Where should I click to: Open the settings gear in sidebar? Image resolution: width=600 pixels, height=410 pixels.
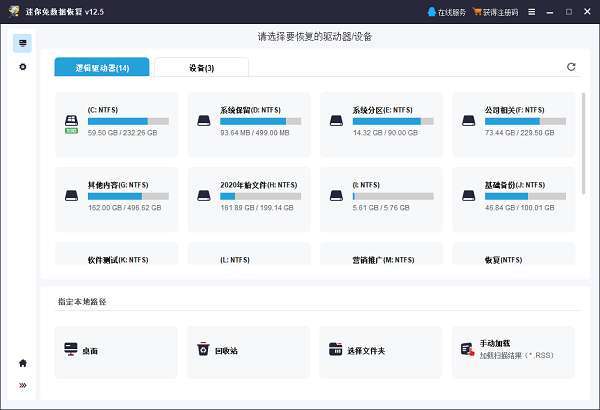click(23, 67)
